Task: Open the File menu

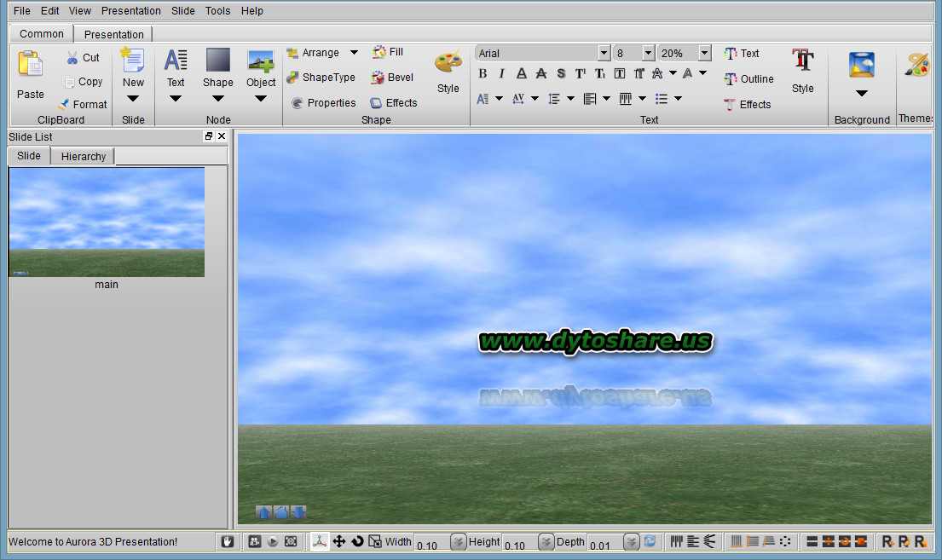Action: 21,11
